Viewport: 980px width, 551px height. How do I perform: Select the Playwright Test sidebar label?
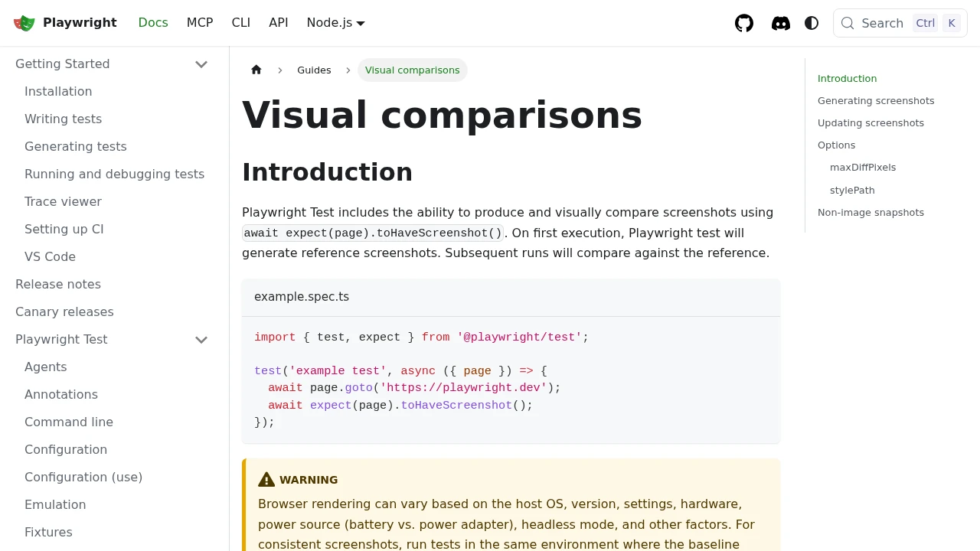tap(61, 340)
